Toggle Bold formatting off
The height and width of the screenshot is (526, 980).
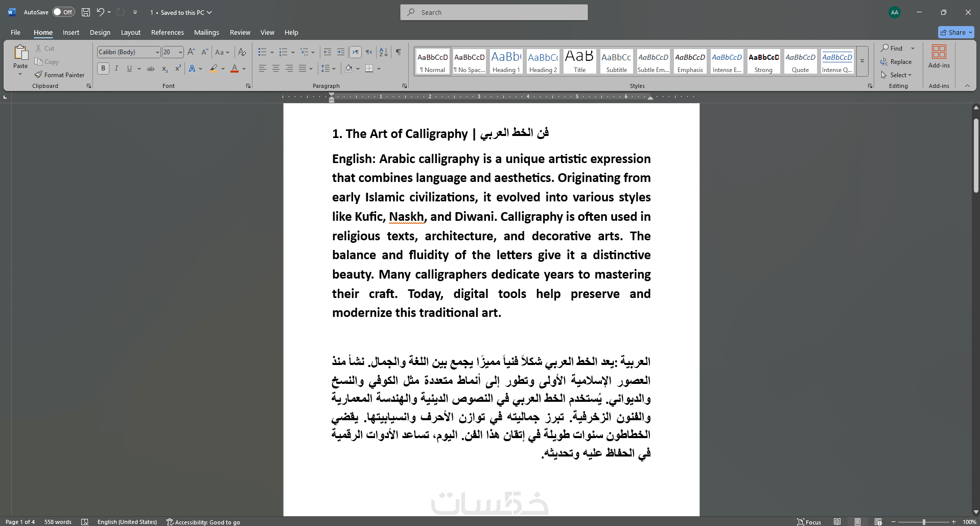(x=103, y=68)
